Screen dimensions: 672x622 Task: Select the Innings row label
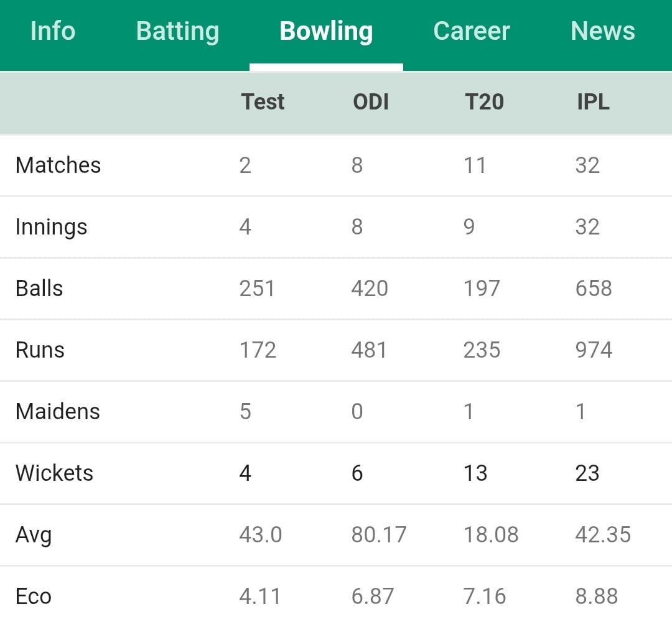tap(51, 226)
